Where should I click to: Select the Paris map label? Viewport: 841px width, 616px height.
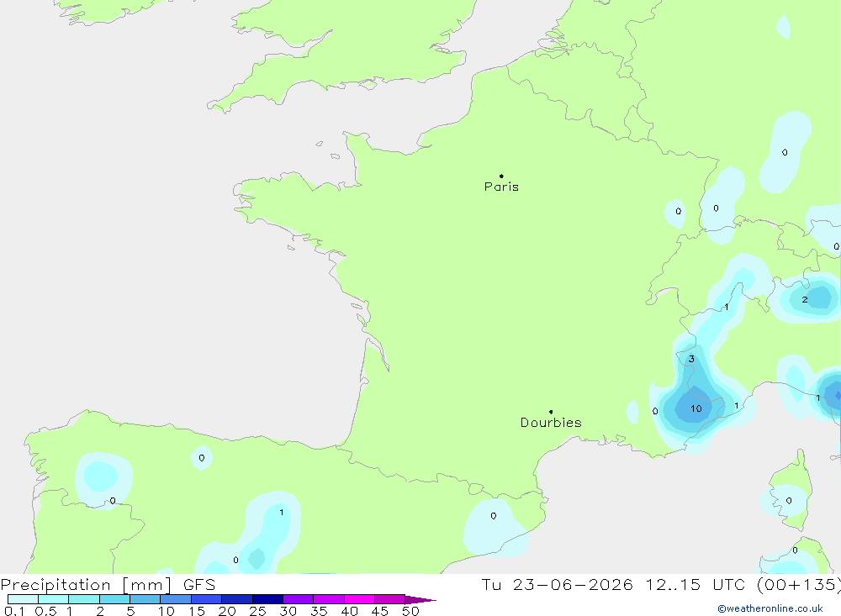coord(501,187)
